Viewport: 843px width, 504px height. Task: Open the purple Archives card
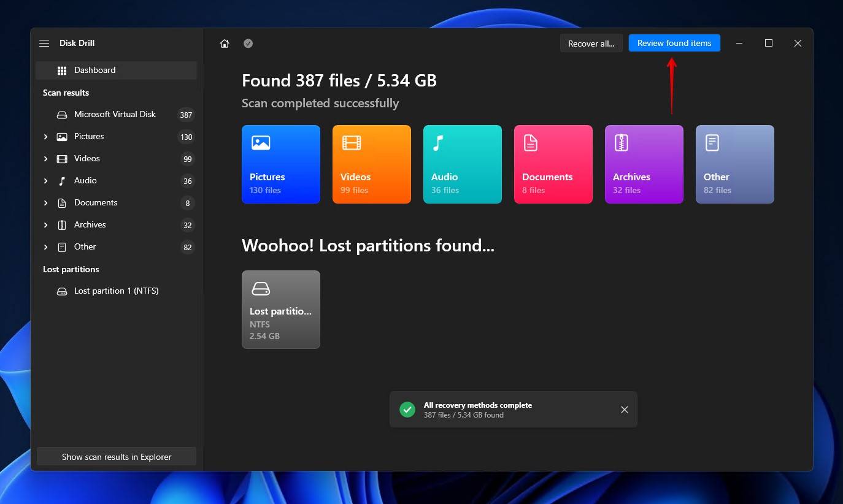coord(644,164)
